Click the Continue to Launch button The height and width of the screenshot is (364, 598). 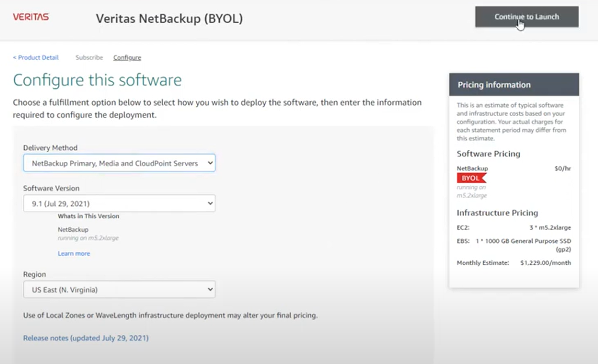526,17
